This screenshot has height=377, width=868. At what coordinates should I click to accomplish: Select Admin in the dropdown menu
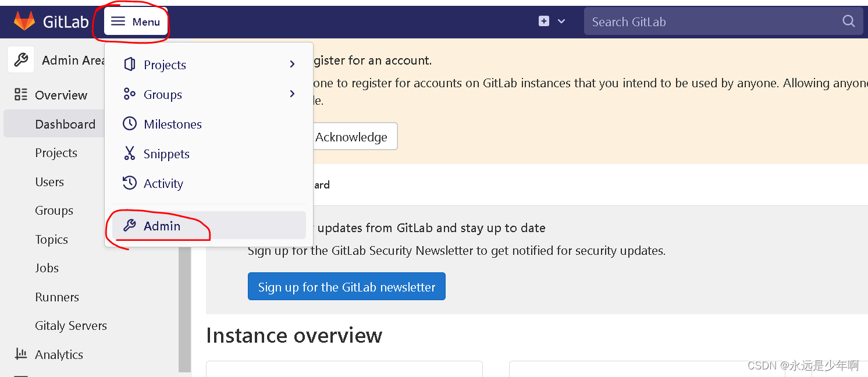[x=162, y=226]
